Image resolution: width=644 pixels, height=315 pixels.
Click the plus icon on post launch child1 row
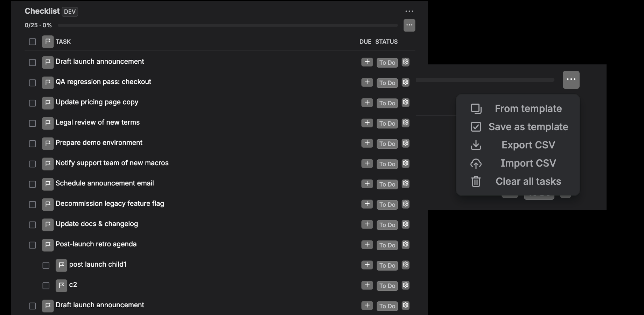point(367,265)
